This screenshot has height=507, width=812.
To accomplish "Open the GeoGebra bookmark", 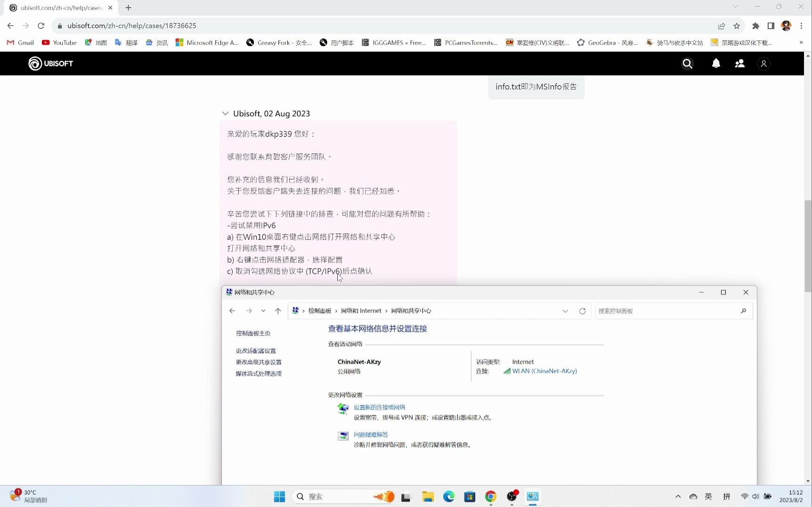I will [607, 42].
